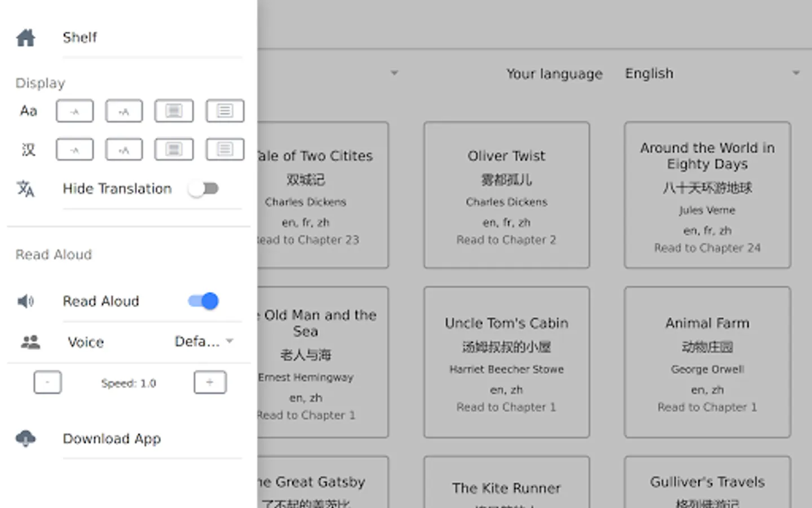Increase font size in the Aa row

coord(124,111)
